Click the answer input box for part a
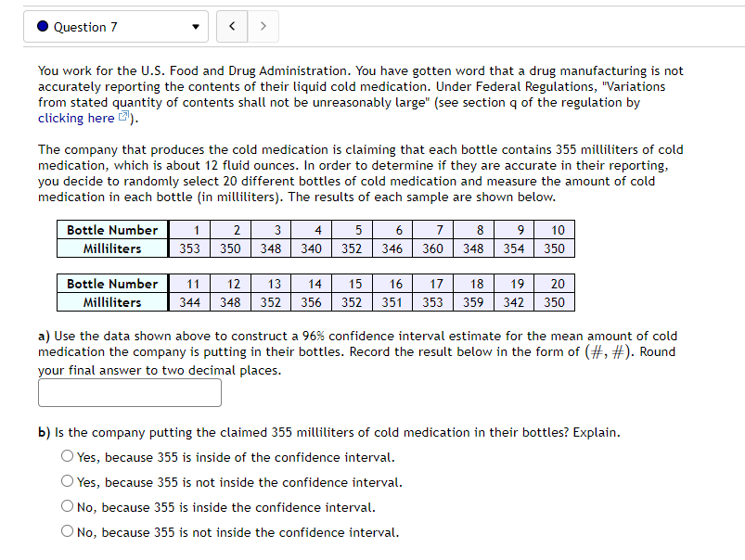This screenshot has width=745, height=560. (x=129, y=392)
